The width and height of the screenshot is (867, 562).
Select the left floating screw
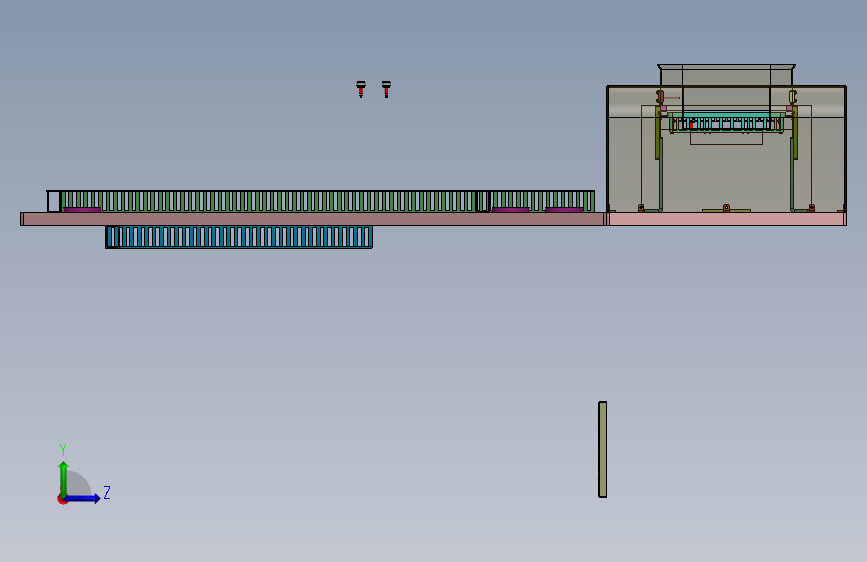pos(361,89)
